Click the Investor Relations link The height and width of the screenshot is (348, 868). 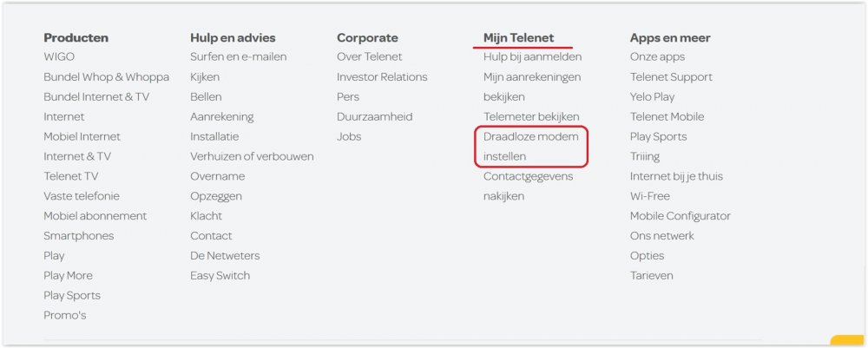pyautogui.click(x=382, y=77)
